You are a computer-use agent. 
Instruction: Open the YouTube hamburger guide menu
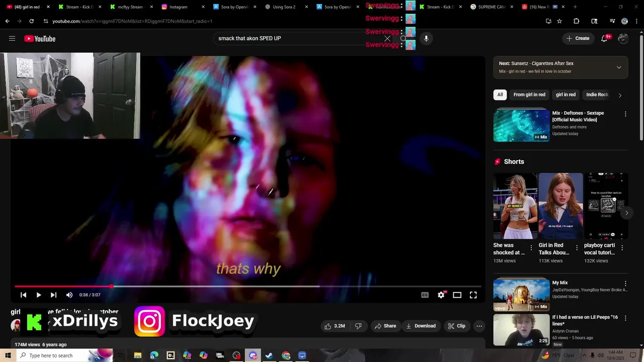coord(12,39)
